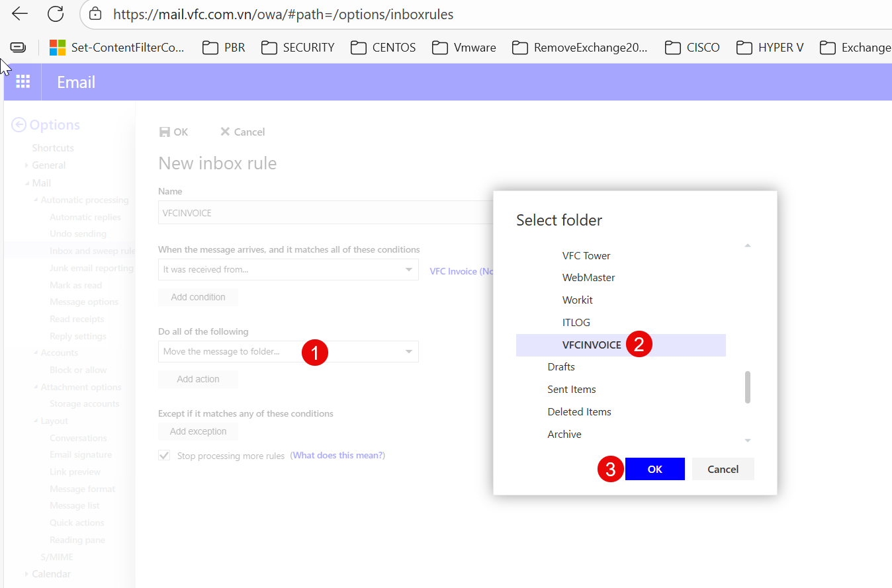
Task: Open 'What does this mean?' link
Action: click(338, 456)
